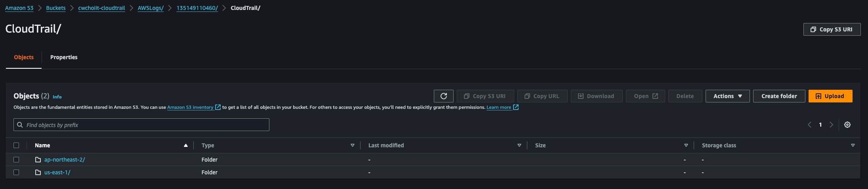Click the Last modified column header
This screenshot has width=868, height=189.
tap(386, 145)
